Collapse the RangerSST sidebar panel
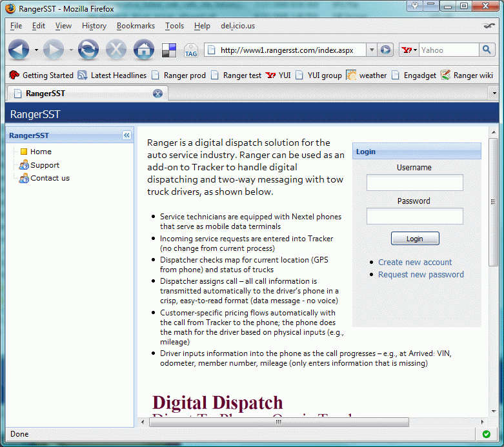This screenshot has width=504, height=447. coord(126,135)
